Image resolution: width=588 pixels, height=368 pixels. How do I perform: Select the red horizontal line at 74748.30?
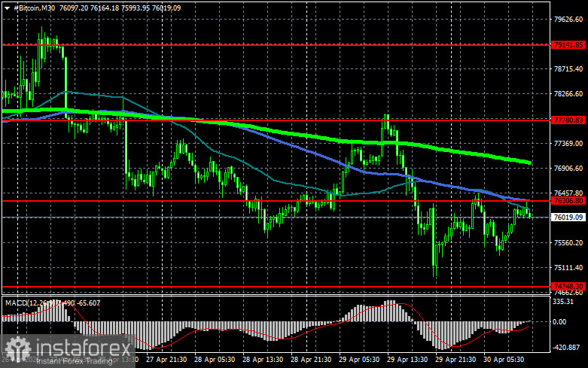[276, 287]
